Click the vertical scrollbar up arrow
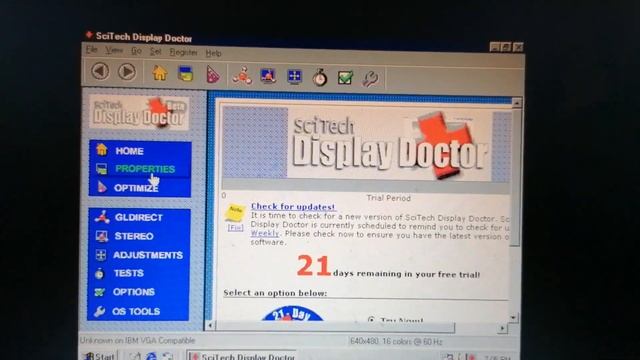Viewport: 640px width, 360px height. tap(516, 103)
